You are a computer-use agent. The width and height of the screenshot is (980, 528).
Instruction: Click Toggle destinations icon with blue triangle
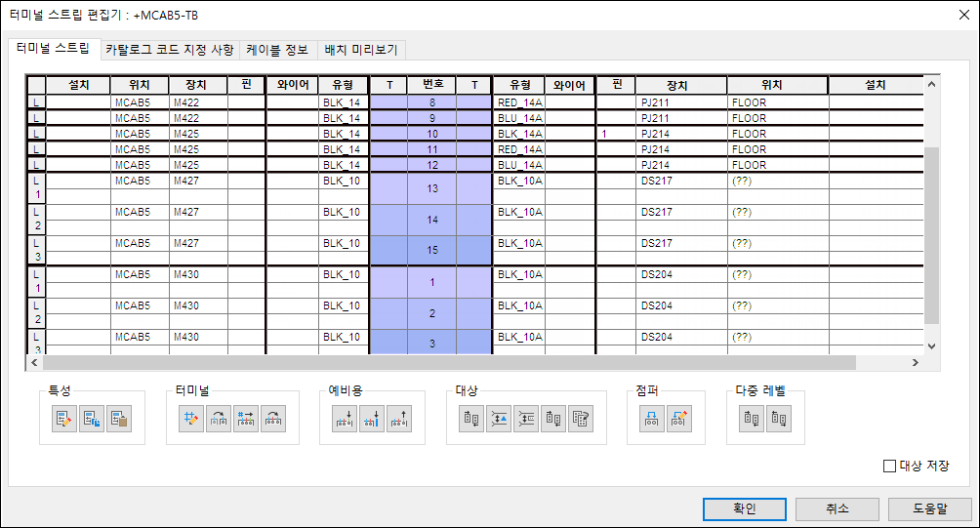click(499, 419)
